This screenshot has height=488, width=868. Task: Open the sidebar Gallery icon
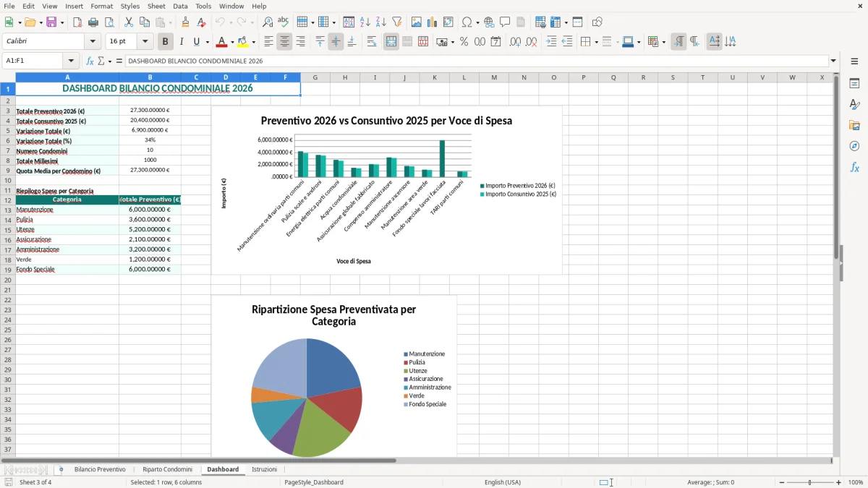(854, 125)
